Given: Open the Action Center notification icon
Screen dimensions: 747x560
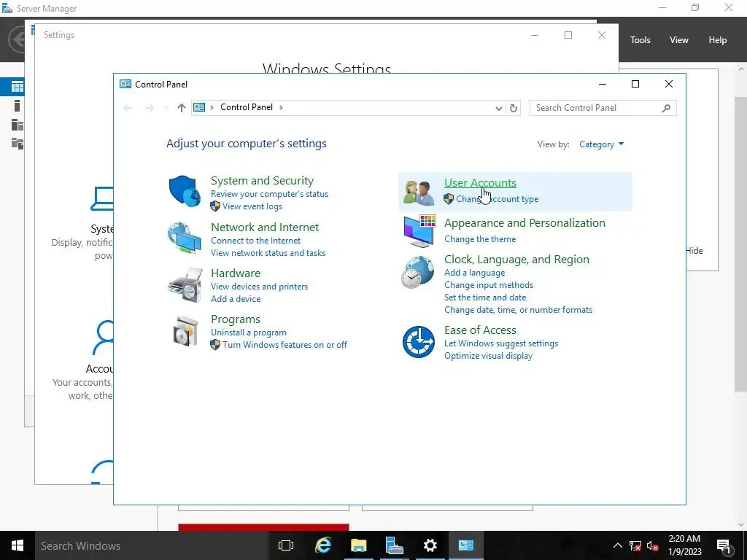Looking at the screenshot, I should coord(724,545).
